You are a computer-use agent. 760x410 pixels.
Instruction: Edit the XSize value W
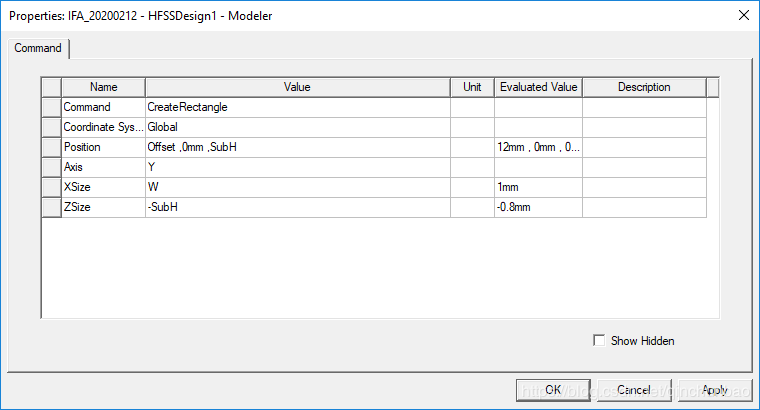[x=298, y=187]
